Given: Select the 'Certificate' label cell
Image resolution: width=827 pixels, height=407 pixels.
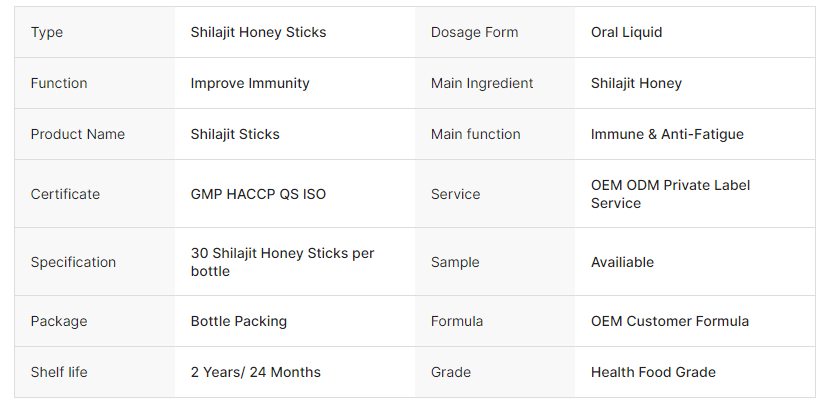Looking at the screenshot, I should (x=65, y=194).
